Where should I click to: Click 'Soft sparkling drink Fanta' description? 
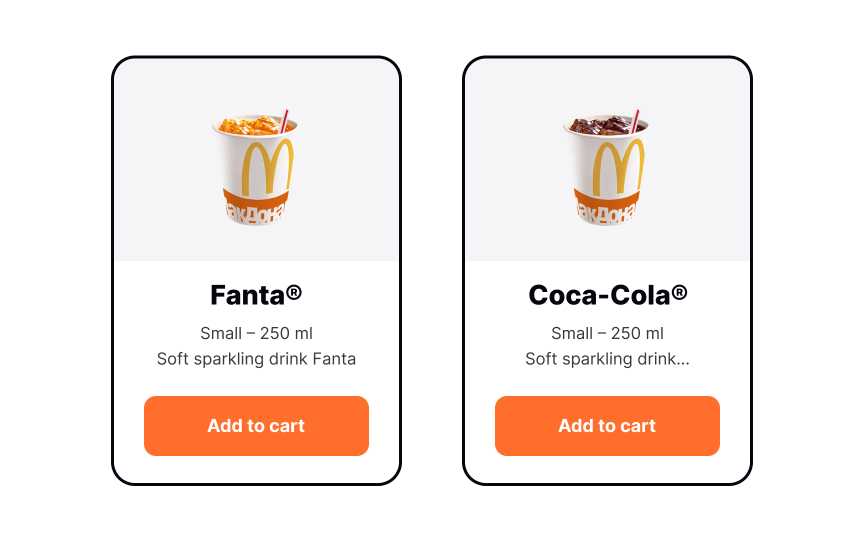(x=256, y=359)
